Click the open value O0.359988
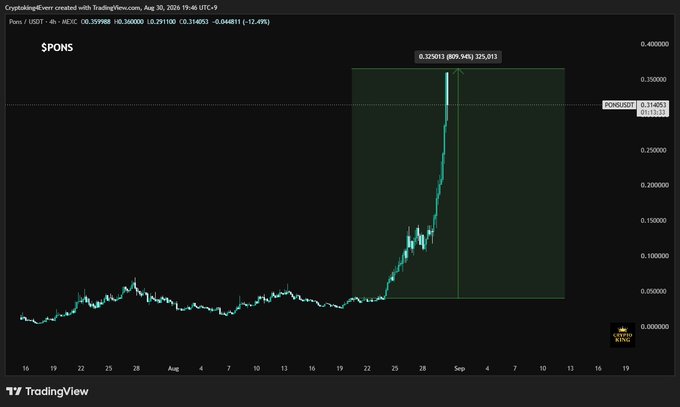This screenshot has width=680, height=407. 95,22
